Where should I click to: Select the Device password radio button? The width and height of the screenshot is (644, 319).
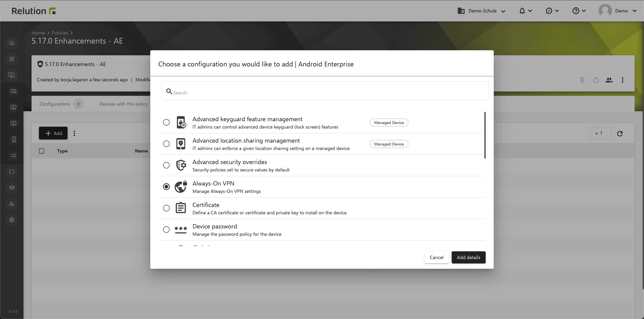(166, 229)
